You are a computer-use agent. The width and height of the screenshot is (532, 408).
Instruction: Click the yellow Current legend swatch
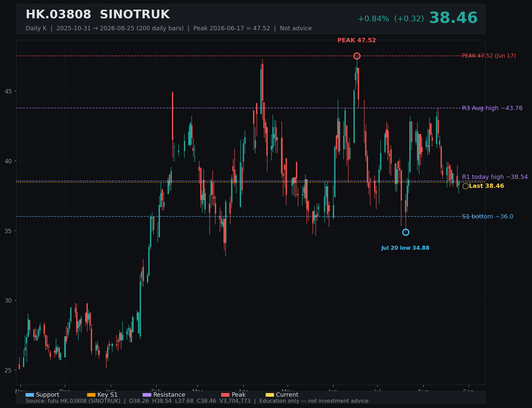pyautogui.click(x=270, y=395)
